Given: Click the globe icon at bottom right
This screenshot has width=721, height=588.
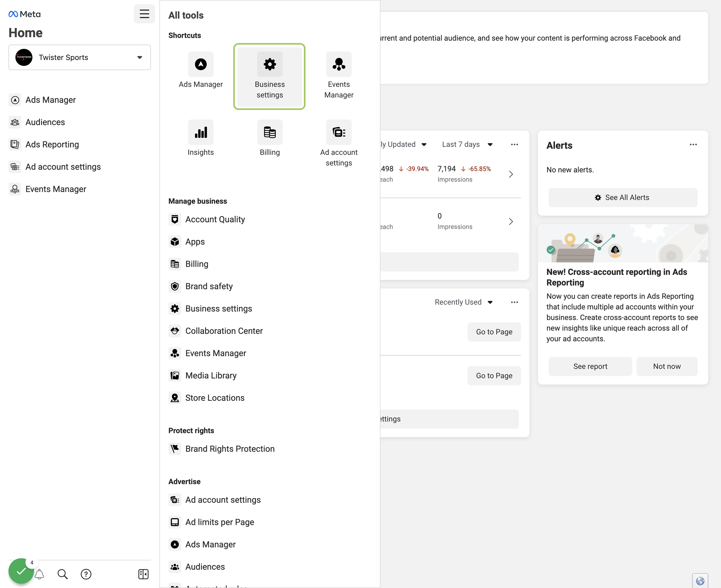Looking at the screenshot, I should [x=700, y=581].
